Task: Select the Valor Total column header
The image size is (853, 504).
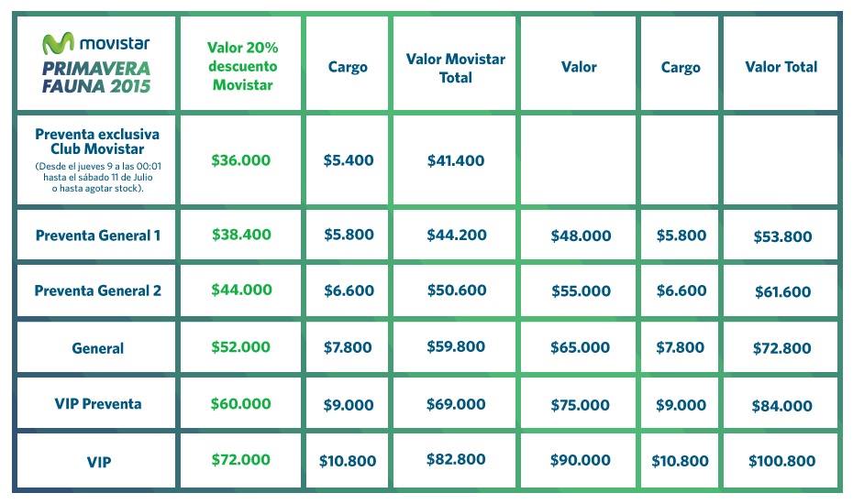Action: coord(781,66)
